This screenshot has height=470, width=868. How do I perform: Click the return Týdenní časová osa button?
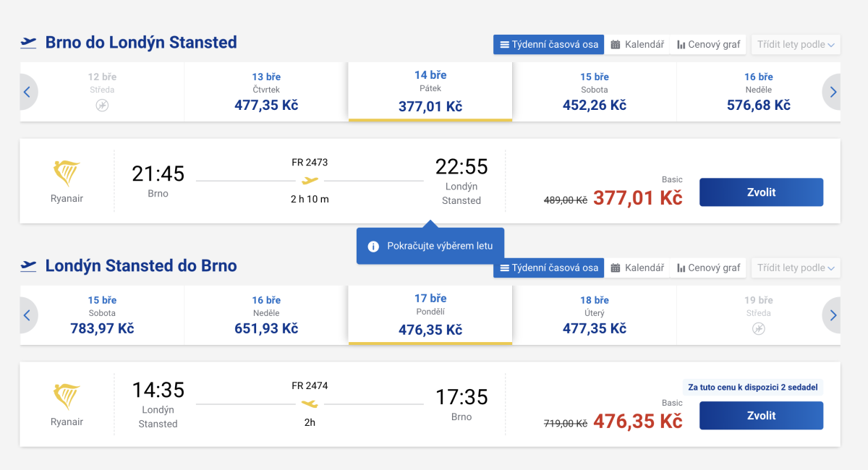[x=549, y=268]
